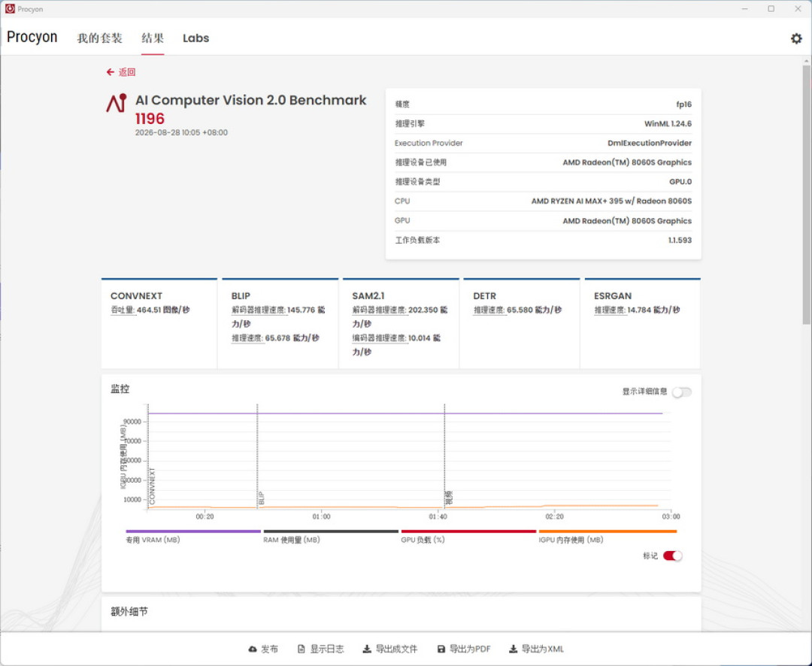This screenshot has width=812, height=666.
Task: Click the save icon beside 导出为PDF
Action: tap(441, 649)
